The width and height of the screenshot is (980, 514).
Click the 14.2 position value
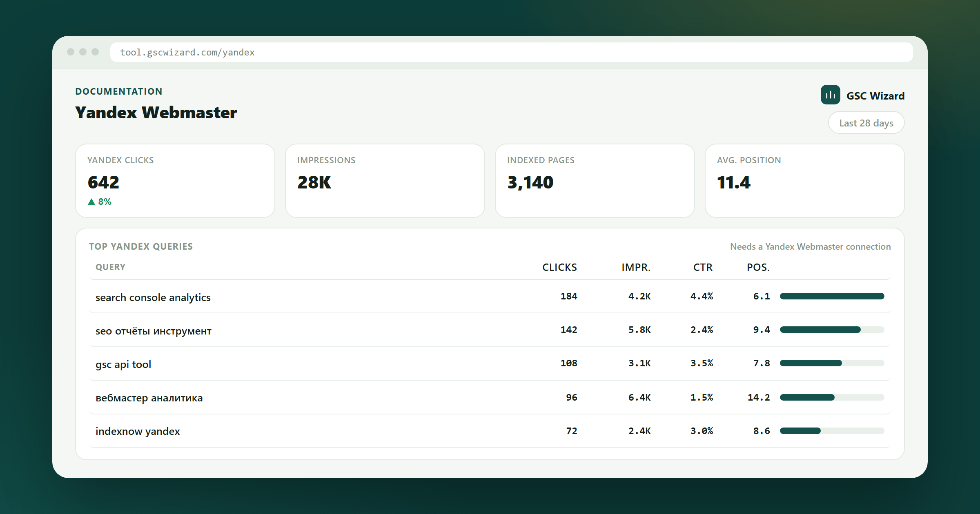(759, 397)
